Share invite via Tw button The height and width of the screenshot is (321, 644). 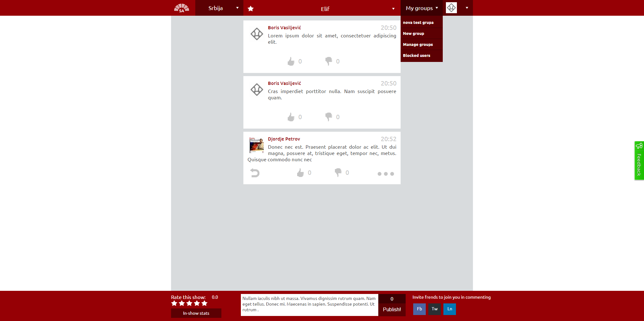coord(435,309)
